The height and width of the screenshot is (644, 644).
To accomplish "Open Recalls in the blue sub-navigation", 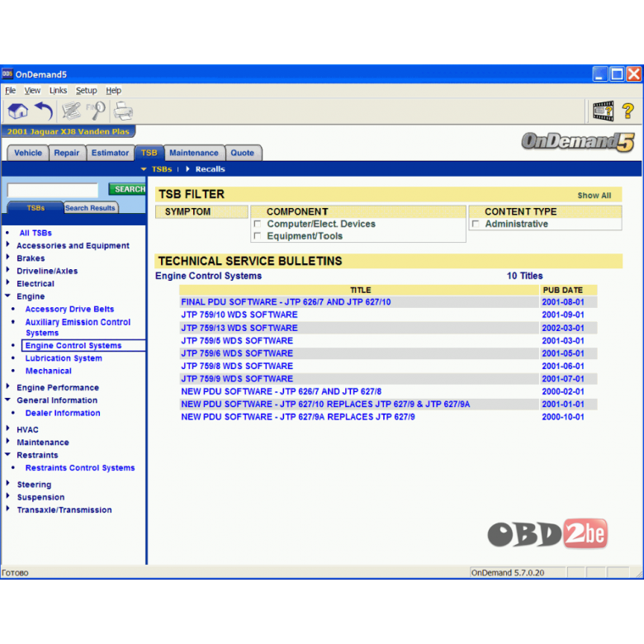I will pyautogui.click(x=210, y=168).
